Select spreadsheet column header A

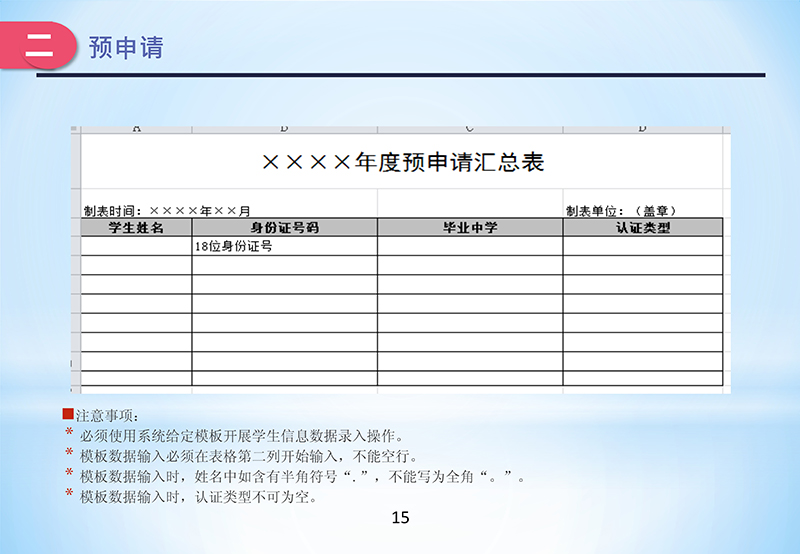[136, 130]
